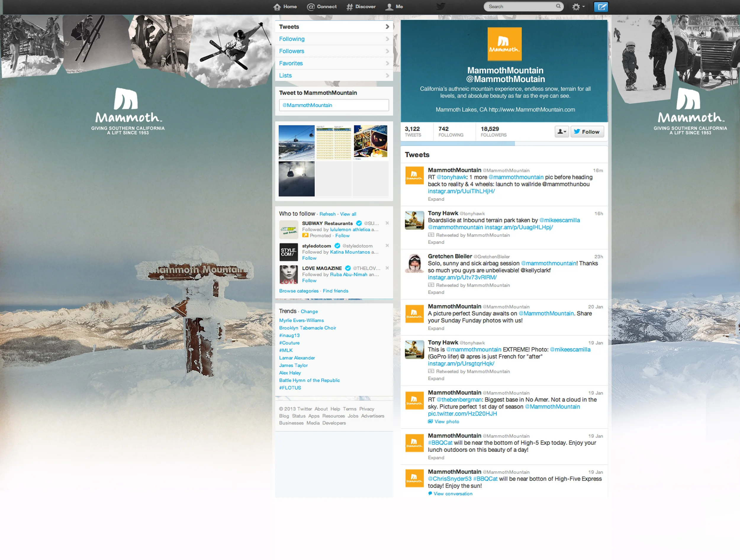Expand the picture perfect Sunday tweet
Image resolution: width=740 pixels, height=560 pixels.
(x=436, y=329)
